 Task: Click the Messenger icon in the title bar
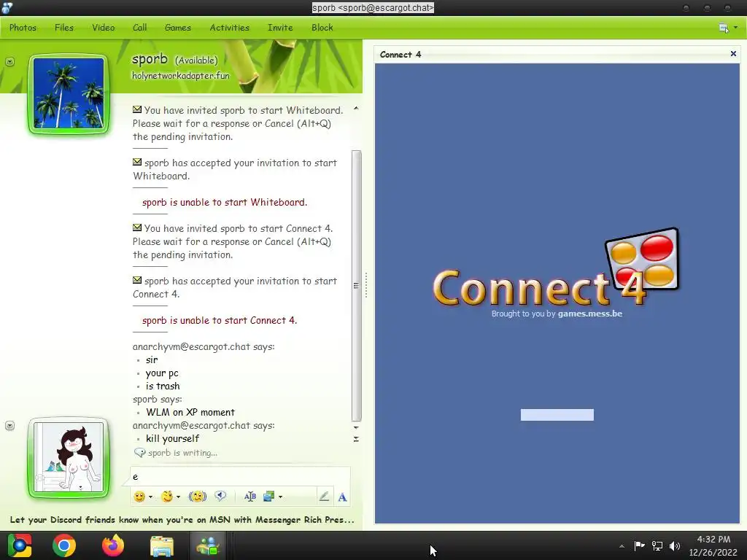click(7, 7)
